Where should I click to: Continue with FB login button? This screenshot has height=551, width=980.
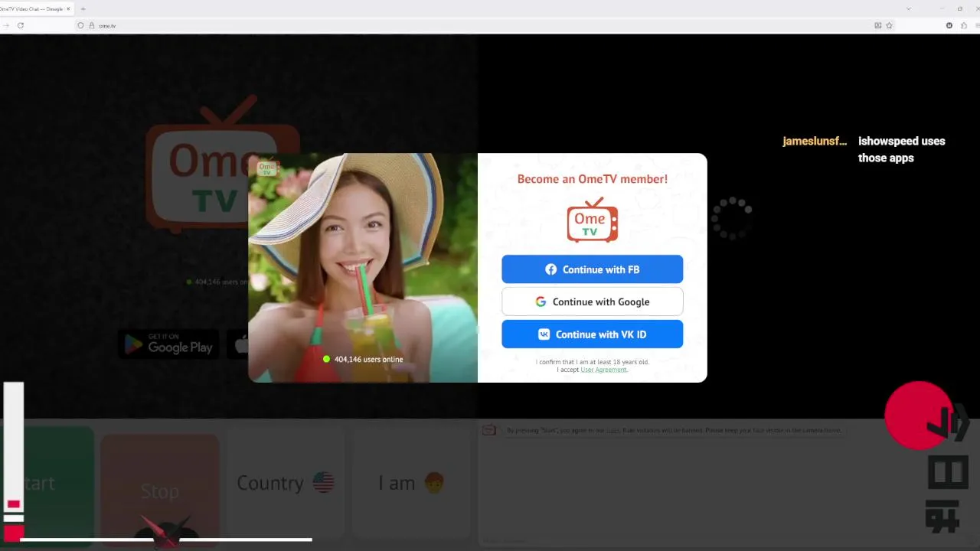click(x=592, y=269)
